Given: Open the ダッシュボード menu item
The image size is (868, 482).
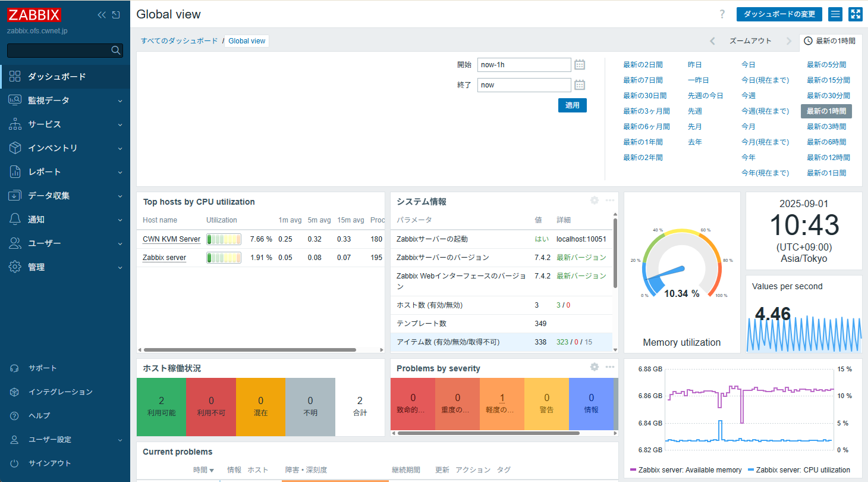Looking at the screenshot, I should pos(56,77).
